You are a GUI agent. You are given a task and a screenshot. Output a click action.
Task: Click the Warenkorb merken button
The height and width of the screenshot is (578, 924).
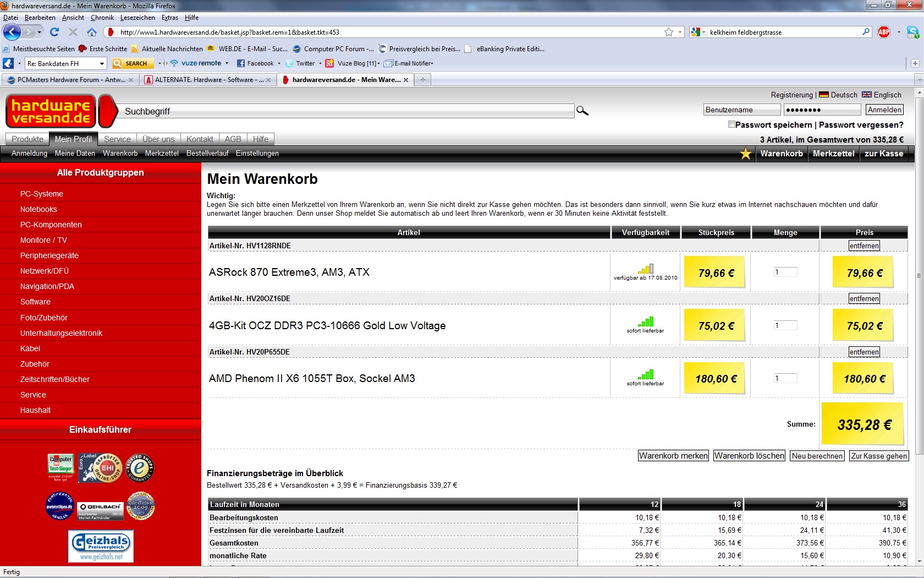673,456
